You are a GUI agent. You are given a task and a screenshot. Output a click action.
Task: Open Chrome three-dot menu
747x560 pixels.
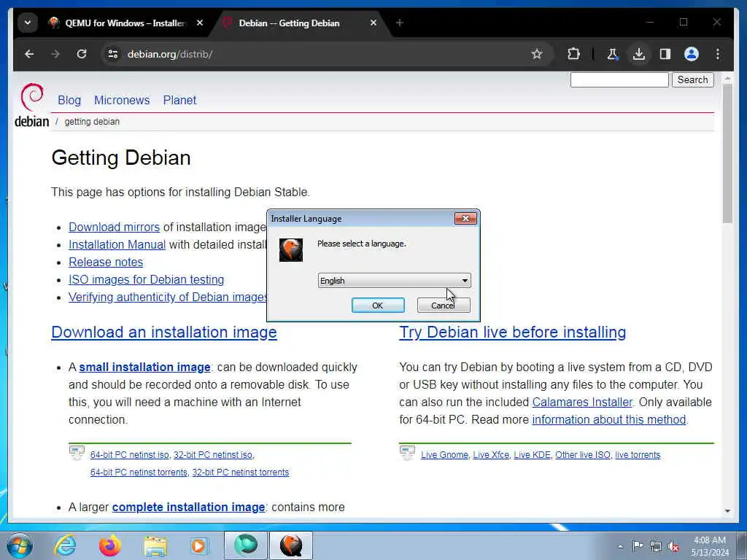tap(718, 54)
